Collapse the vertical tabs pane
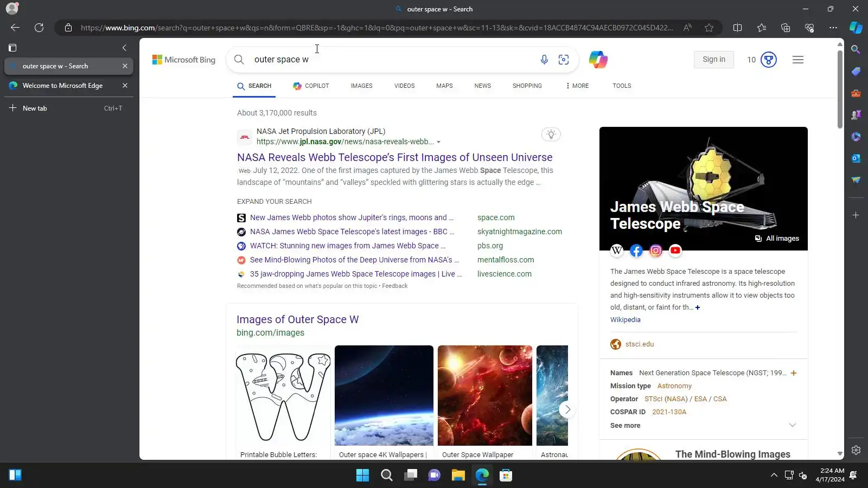Screen dimensions: 868x488 (x=124, y=48)
